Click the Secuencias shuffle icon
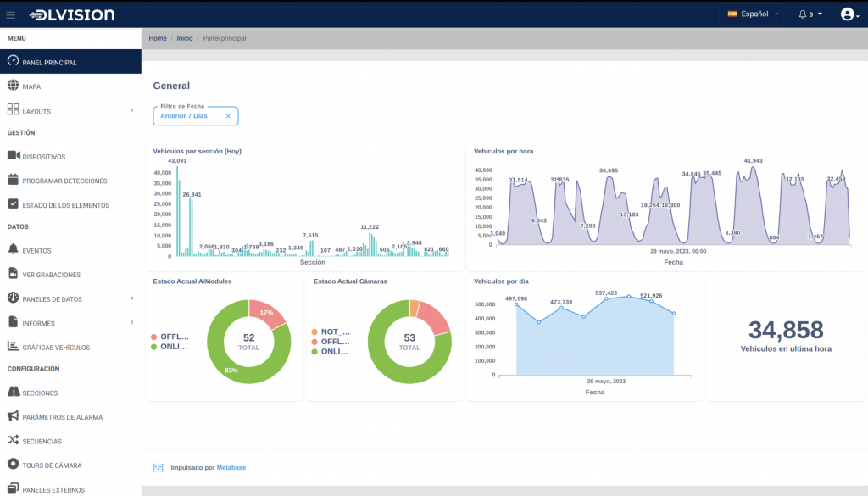This screenshot has width=868, height=496. [x=13, y=441]
